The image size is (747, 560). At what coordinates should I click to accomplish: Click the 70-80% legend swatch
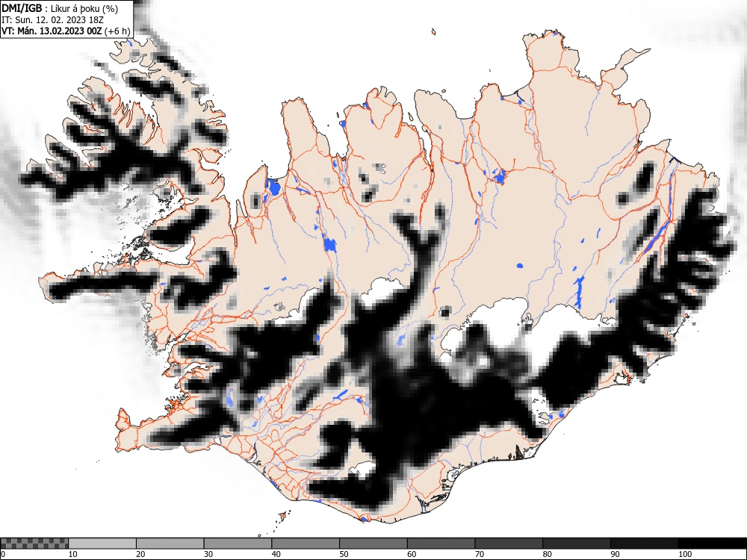(508, 544)
